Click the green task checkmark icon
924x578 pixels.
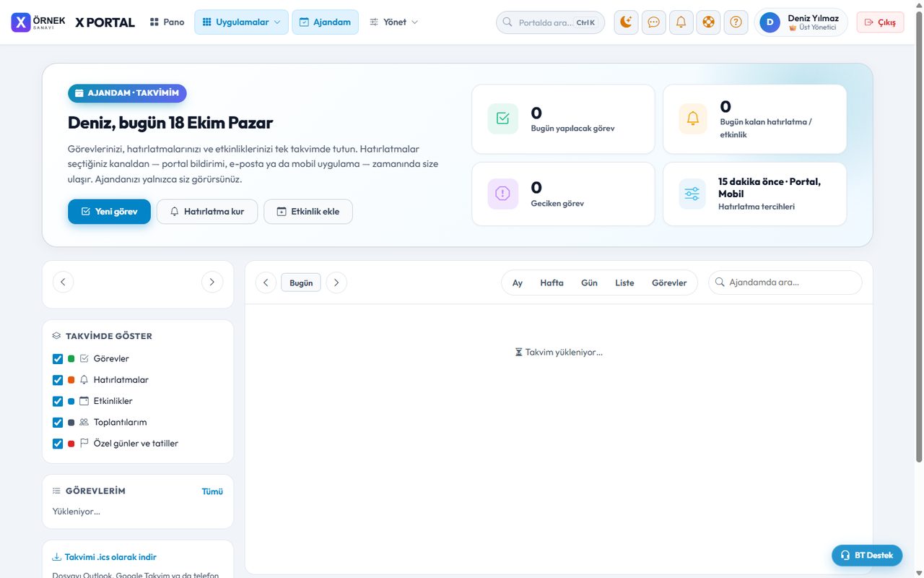502,118
